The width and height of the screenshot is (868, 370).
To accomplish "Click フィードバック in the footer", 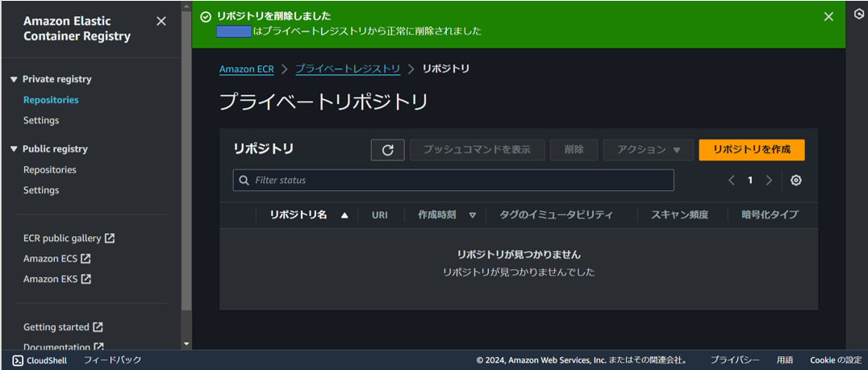I will (112, 360).
